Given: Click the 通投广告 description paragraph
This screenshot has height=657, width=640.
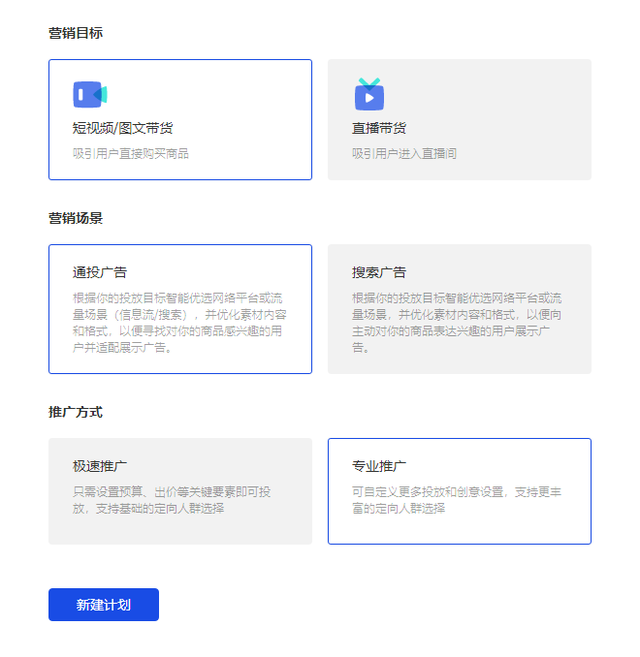Looking at the screenshot, I should (x=179, y=323).
